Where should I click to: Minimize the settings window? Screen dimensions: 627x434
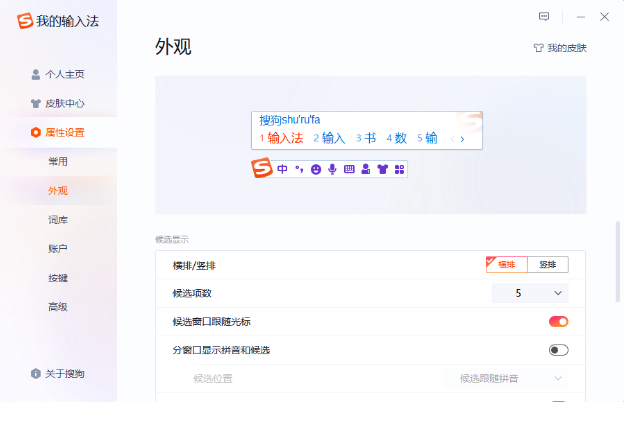point(581,17)
